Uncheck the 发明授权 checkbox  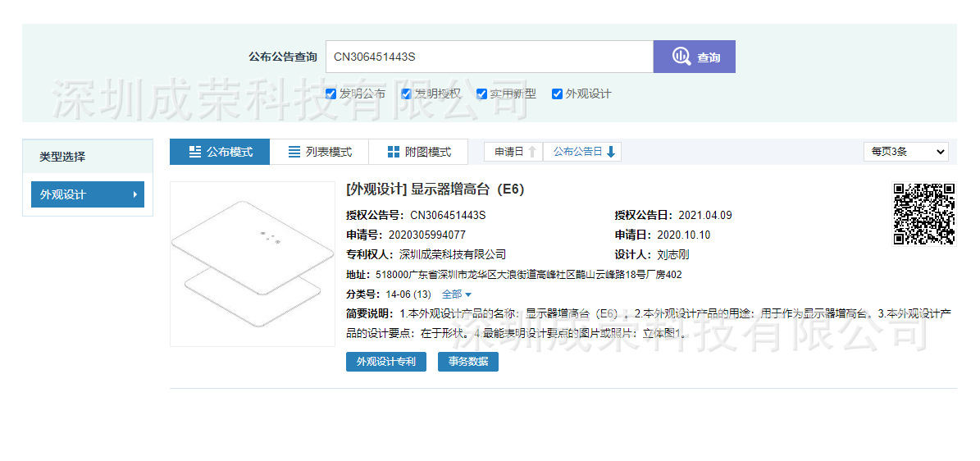[406, 94]
